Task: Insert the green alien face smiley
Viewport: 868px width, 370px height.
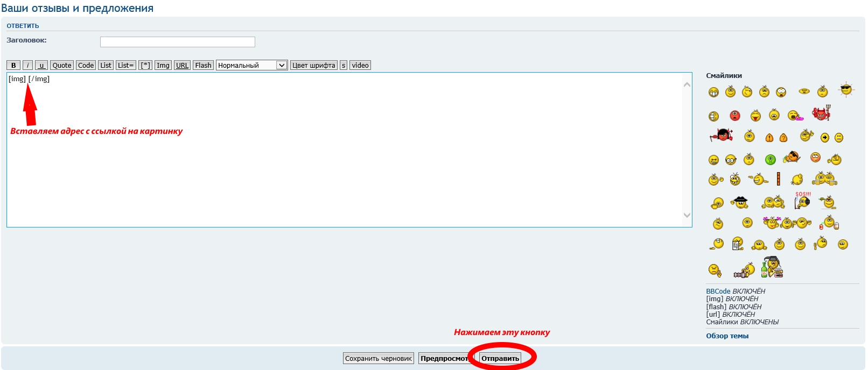Action: 771,159
